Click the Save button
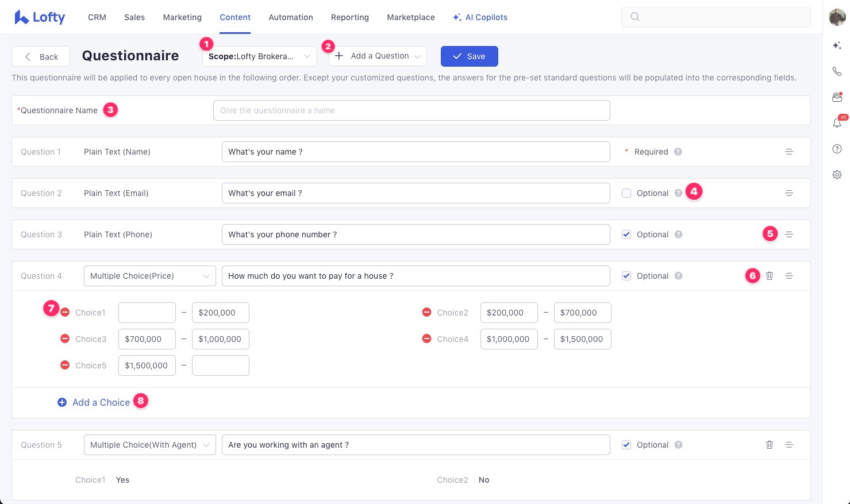 [x=469, y=56]
